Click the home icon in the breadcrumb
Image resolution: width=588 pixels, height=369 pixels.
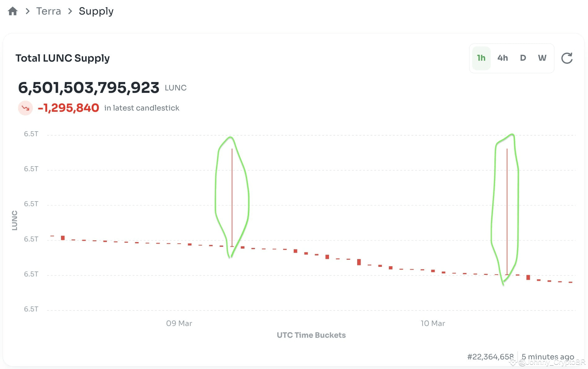12,11
